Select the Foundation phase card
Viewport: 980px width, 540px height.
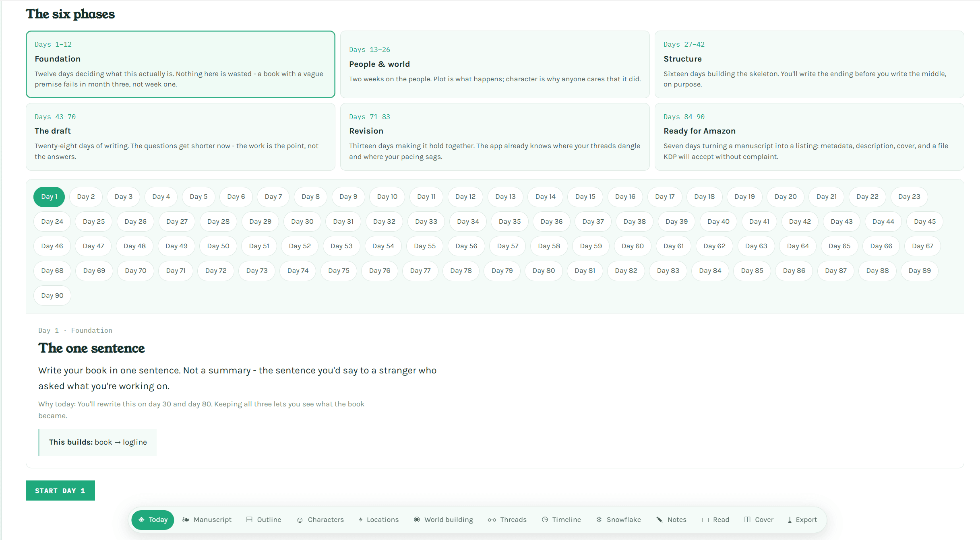pos(180,64)
